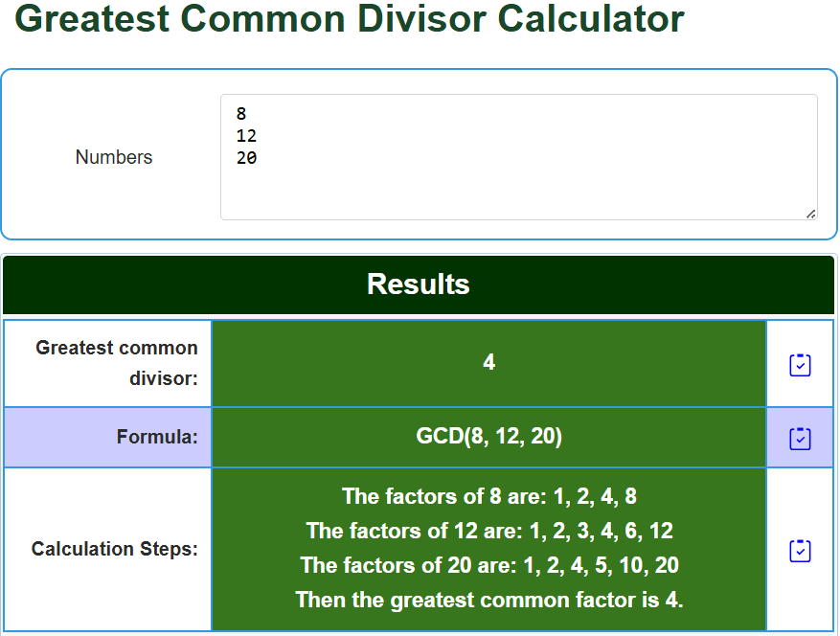Image resolution: width=840 pixels, height=636 pixels.
Task: Place cursor after number 12 in textarea
Action: [x=257, y=136]
